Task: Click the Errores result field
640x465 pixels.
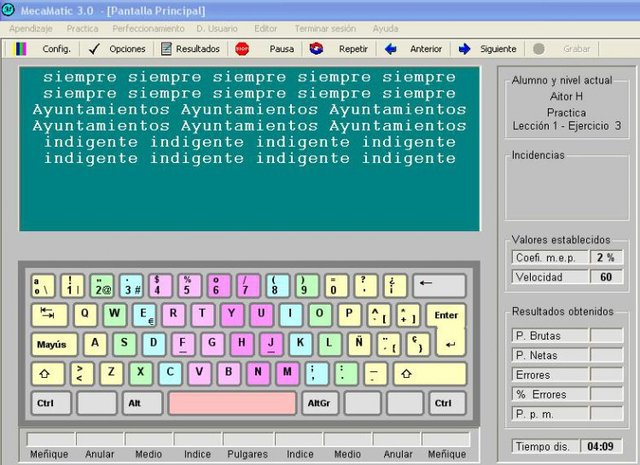Action: click(607, 375)
